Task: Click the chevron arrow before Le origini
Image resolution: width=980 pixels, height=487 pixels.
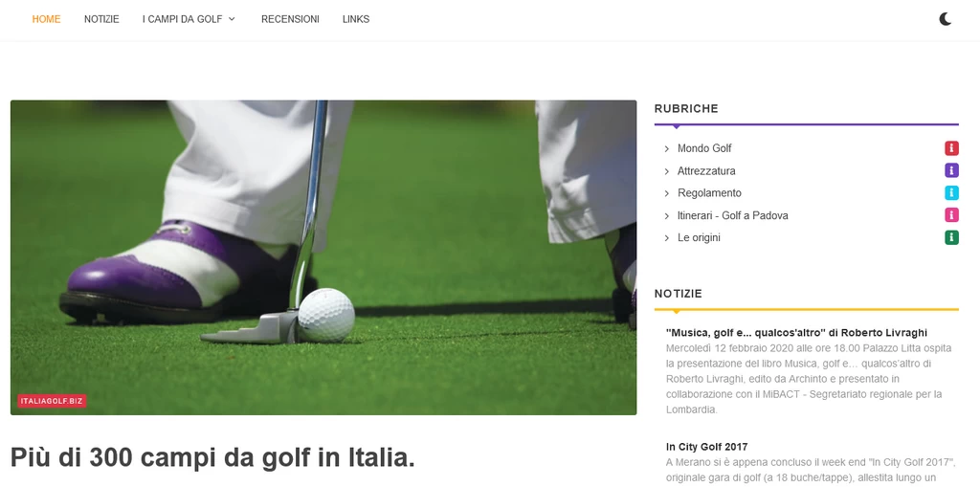Action: click(667, 238)
